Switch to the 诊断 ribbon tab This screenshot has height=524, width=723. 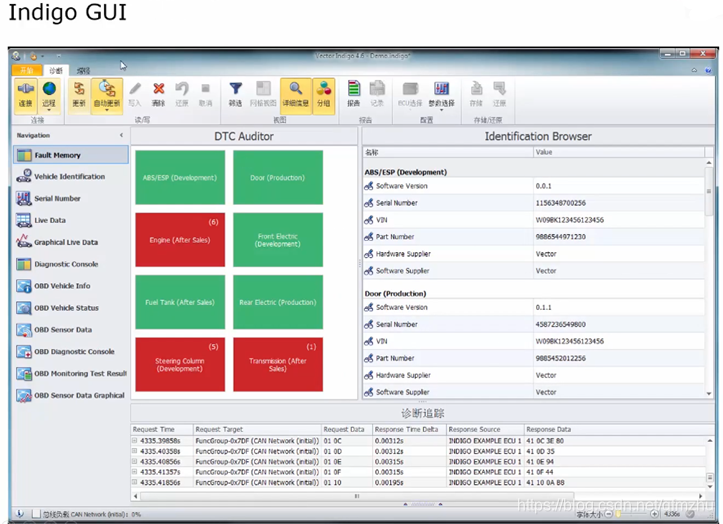(56, 70)
